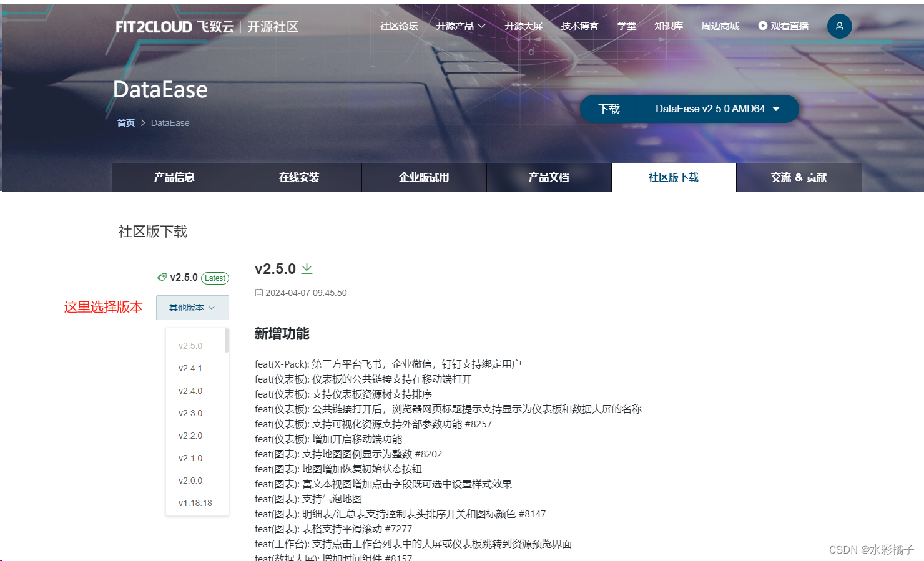Click the 新增功能 section heading
Viewport: 924px width, 561px height.
click(x=282, y=334)
